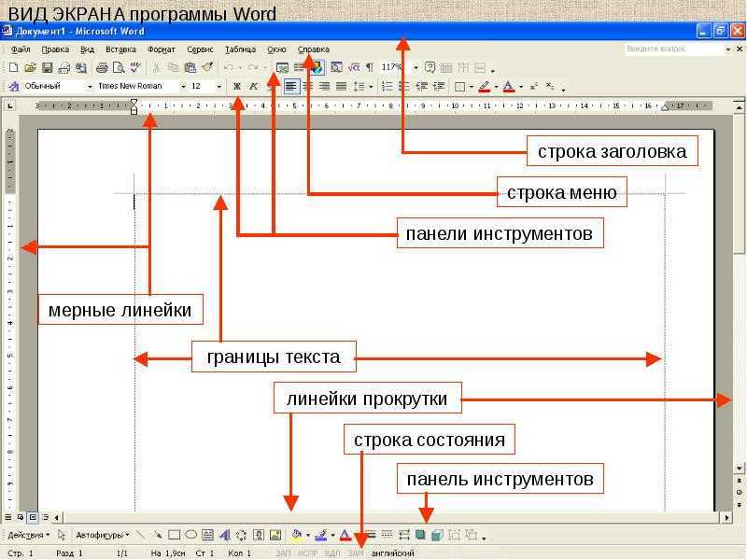747x560 pixels.
Task: Select the Rectangle drawing tool
Action: pos(174,535)
